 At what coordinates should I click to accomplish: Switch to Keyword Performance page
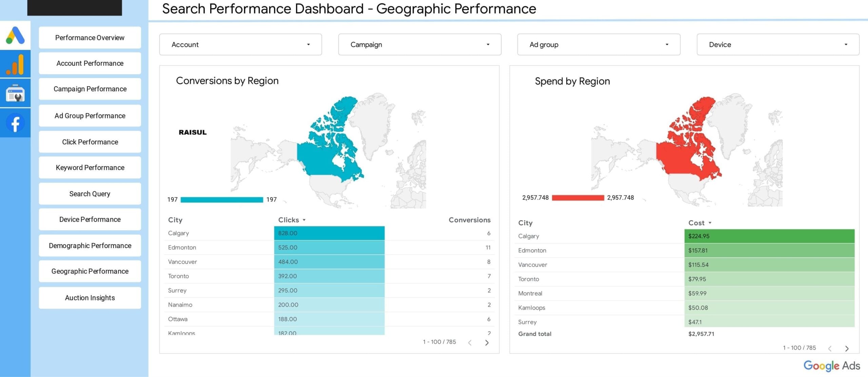click(x=90, y=168)
